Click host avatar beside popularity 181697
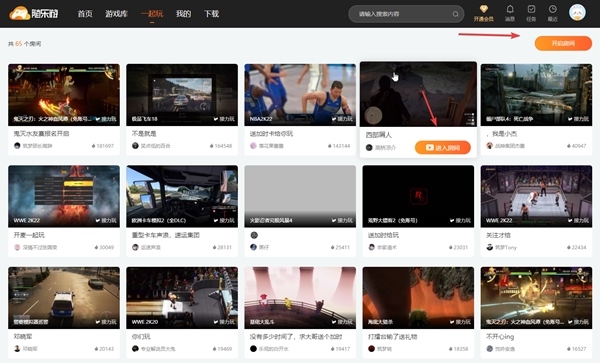The width and height of the screenshot is (600, 363). click(x=17, y=146)
